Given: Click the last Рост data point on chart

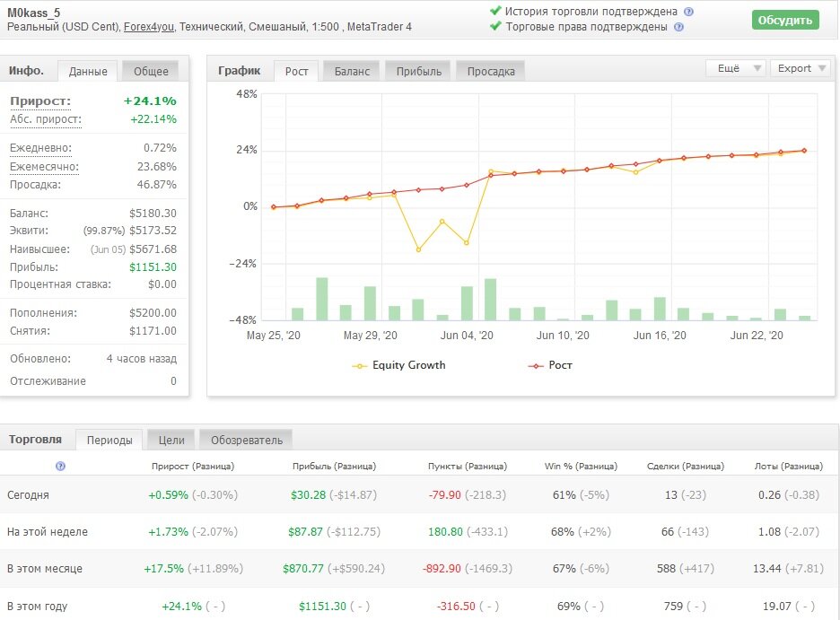Looking at the screenshot, I should [x=804, y=151].
